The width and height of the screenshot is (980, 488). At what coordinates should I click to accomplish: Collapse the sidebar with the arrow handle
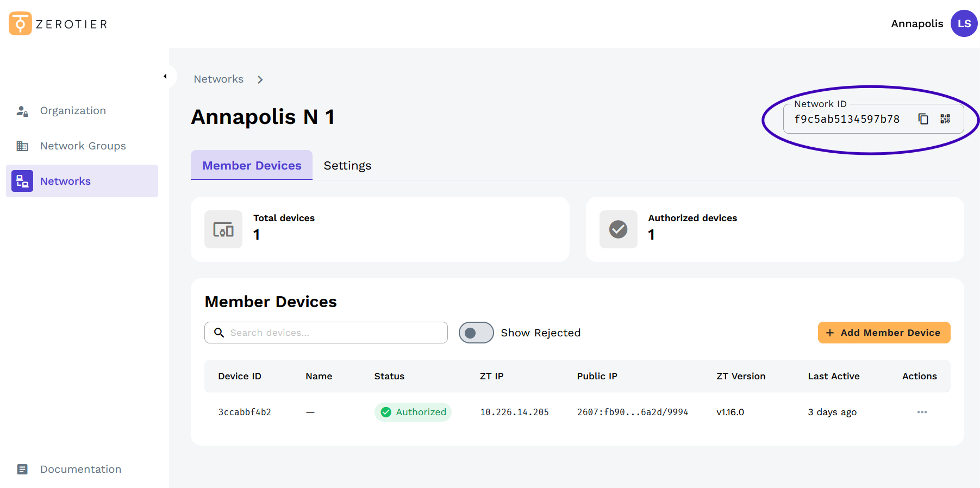click(165, 77)
